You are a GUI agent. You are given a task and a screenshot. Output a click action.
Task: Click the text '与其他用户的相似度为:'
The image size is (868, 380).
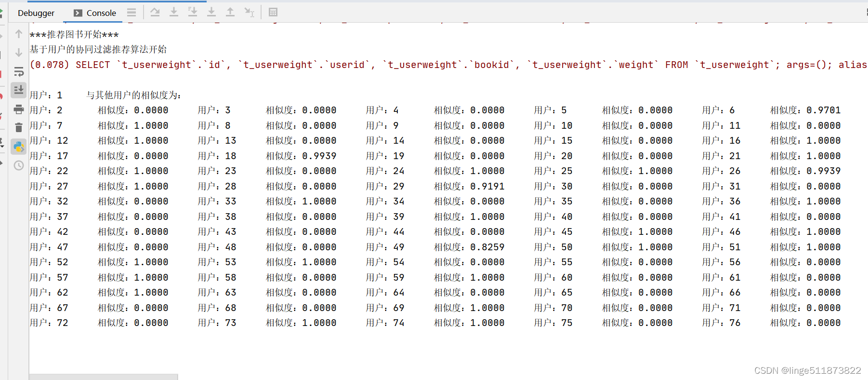(x=134, y=95)
